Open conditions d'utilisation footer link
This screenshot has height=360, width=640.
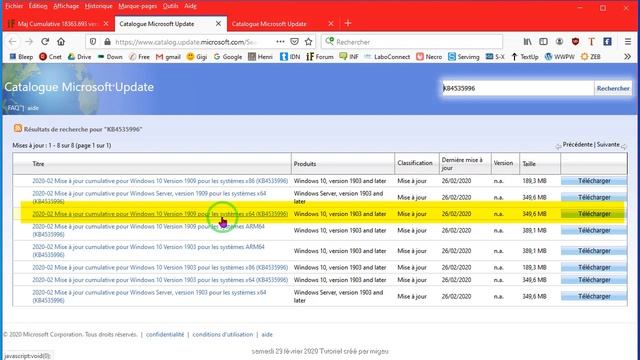coord(222,334)
